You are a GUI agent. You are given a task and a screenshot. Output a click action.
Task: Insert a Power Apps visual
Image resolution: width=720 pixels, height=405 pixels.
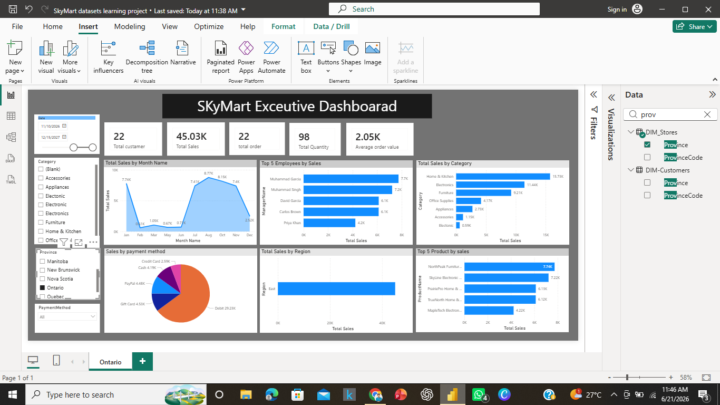pyautogui.click(x=246, y=57)
